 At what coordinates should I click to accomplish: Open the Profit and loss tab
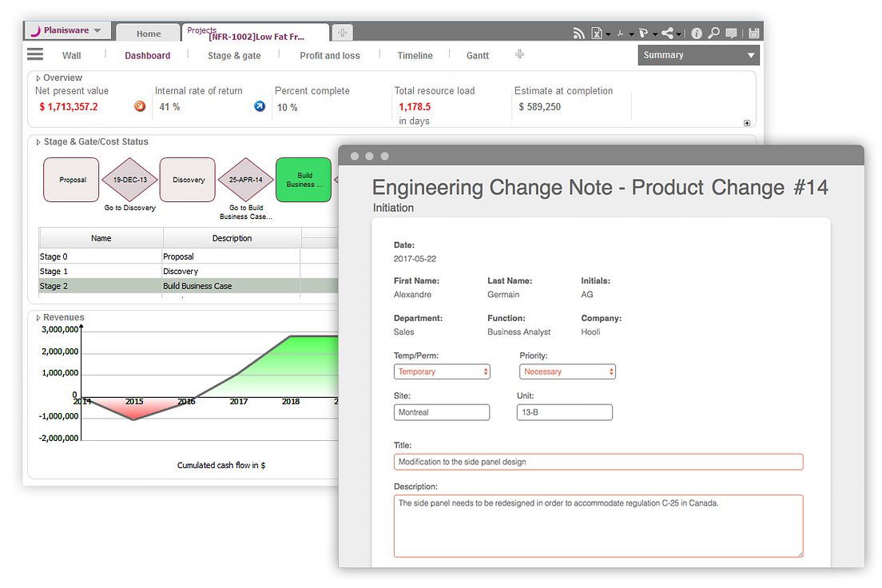coord(330,55)
